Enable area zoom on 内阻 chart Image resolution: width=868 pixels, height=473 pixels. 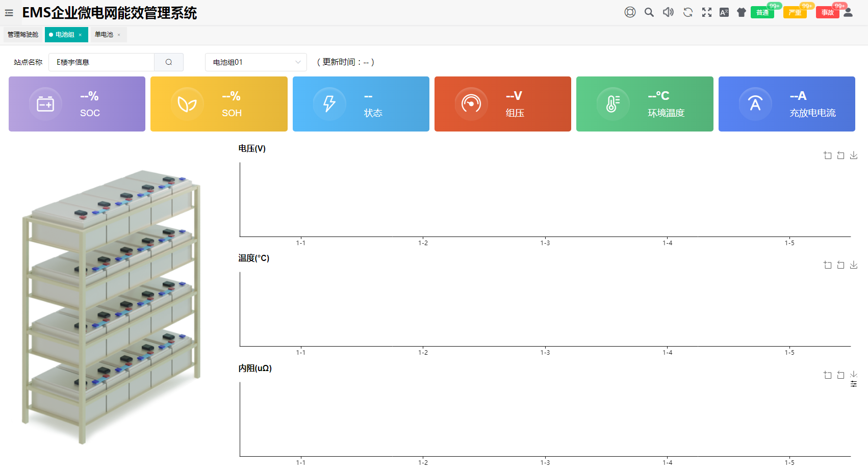(x=828, y=375)
